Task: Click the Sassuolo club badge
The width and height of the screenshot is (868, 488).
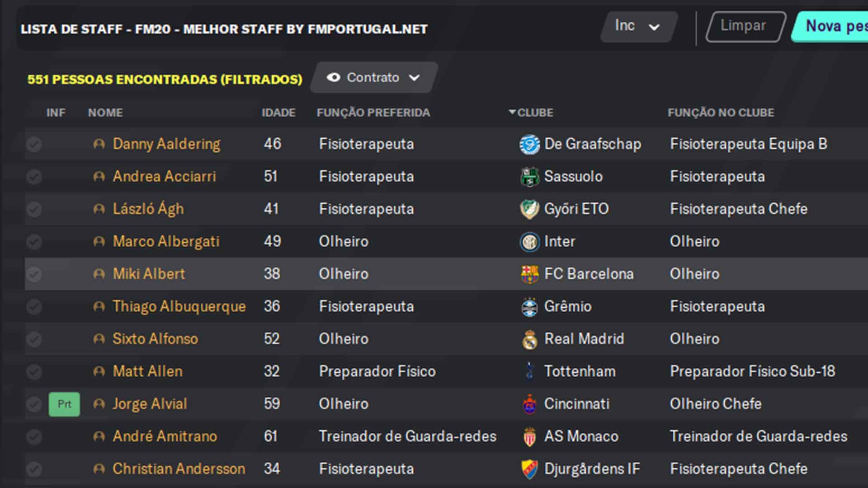Action: click(529, 176)
